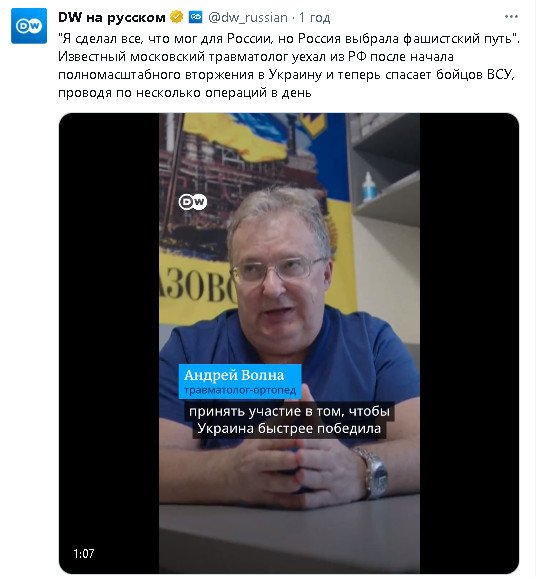Click the subtitle line 'Украина быстрее победила'
537x577 pixels.
pos(289,429)
